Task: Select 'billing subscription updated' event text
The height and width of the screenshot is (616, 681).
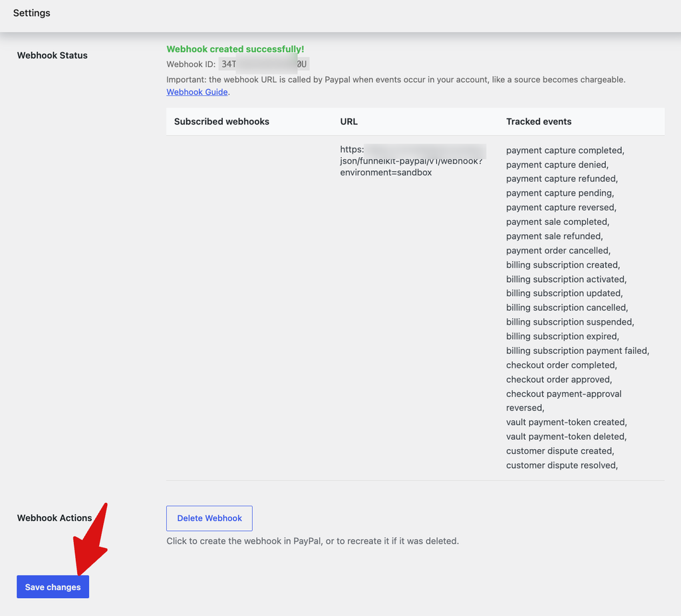Action: pyautogui.click(x=564, y=293)
